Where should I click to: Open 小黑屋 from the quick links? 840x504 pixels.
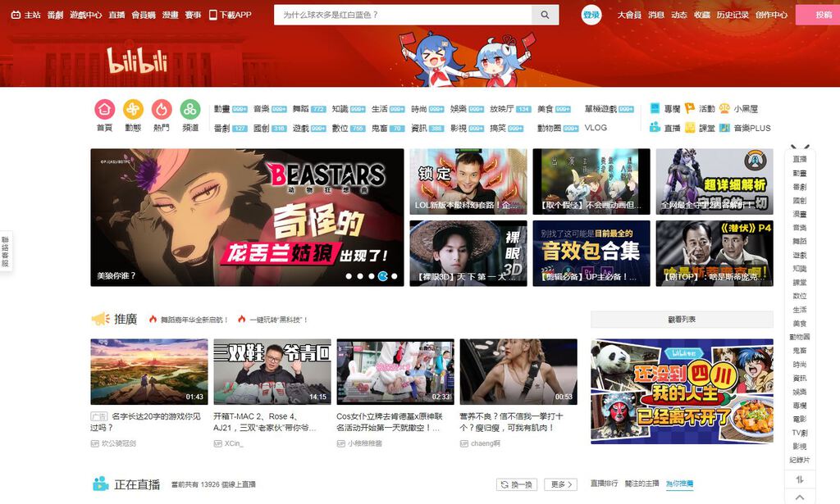(746, 109)
